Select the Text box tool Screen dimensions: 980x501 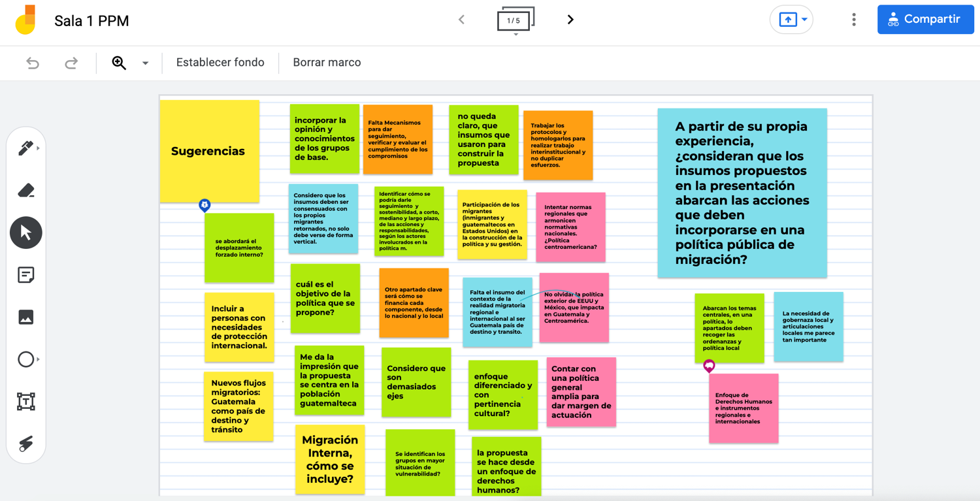26,402
